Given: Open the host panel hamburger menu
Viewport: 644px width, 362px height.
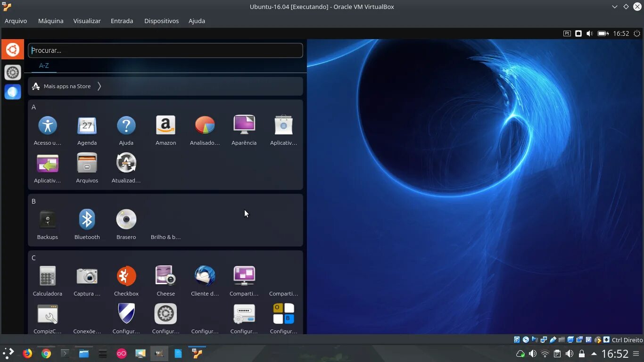Looking at the screenshot, I should click(636, 354).
